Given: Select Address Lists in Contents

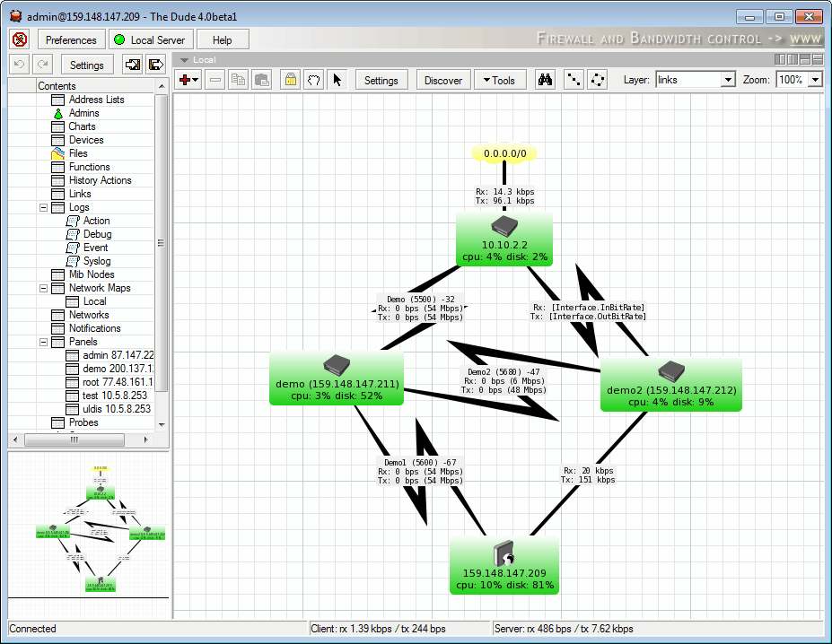Looking at the screenshot, I should pos(97,100).
